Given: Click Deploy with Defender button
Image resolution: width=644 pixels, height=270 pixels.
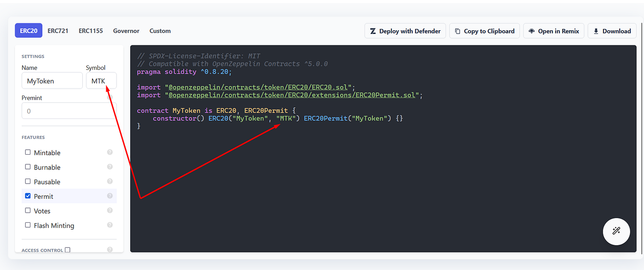Looking at the screenshot, I should pyautogui.click(x=405, y=31).
